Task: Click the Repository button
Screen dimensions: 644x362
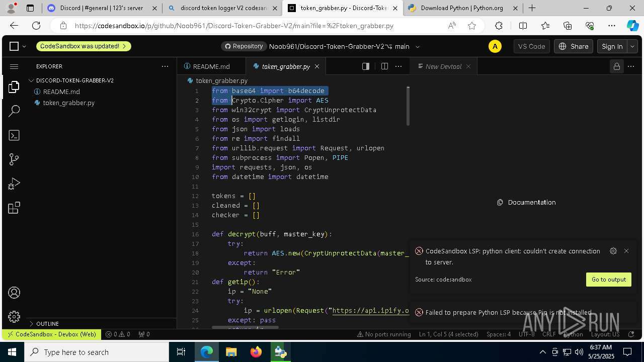Action: (244, 46)
